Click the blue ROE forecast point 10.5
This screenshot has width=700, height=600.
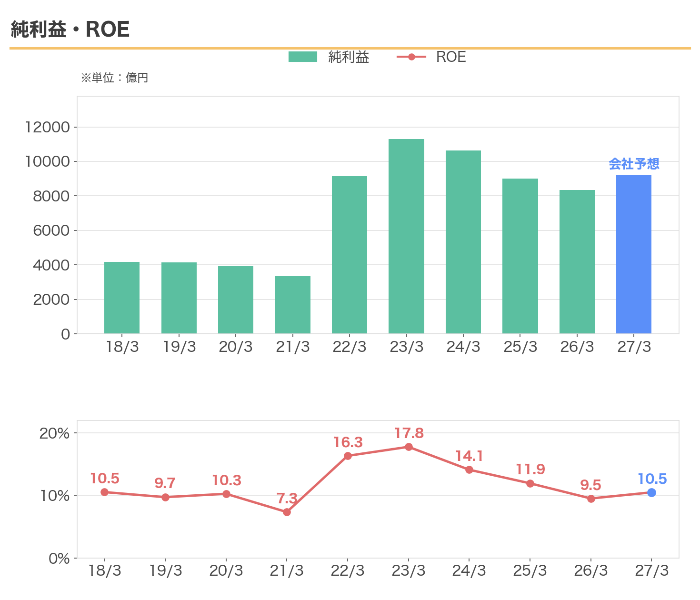pos(651,492)
